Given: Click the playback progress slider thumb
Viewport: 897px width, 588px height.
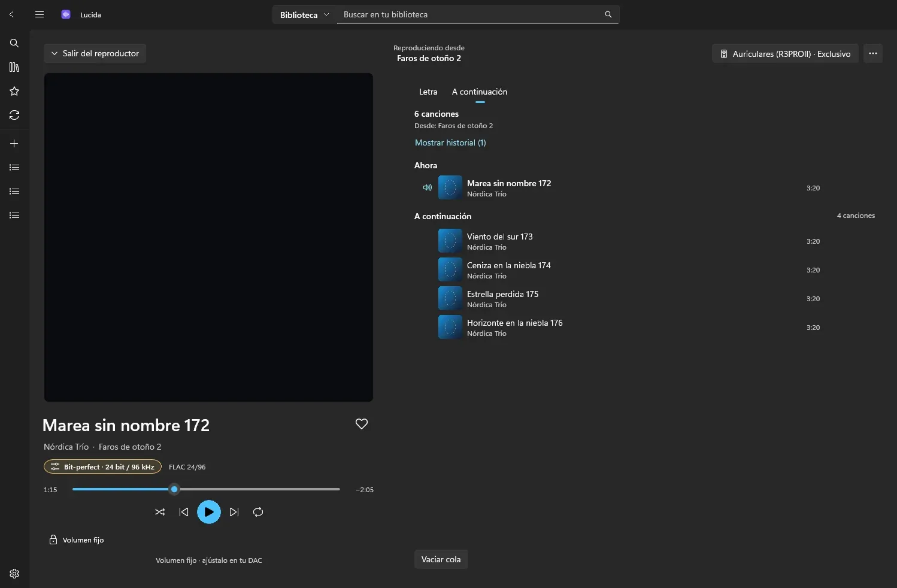Looking at the screenshot, I should coord(174,489).
